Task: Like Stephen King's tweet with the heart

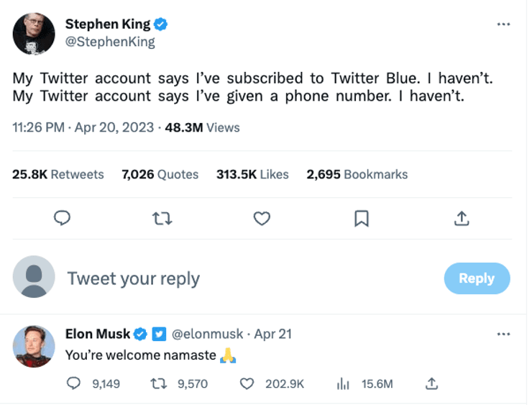Action: pyautogui.click(x=262, y=218)
